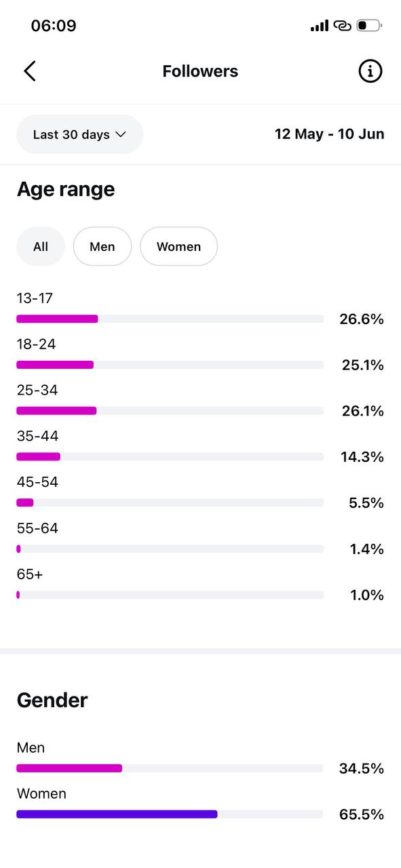Filter age range by Women
The height and width of the screenshot is (868, 401).
[178, 246]
